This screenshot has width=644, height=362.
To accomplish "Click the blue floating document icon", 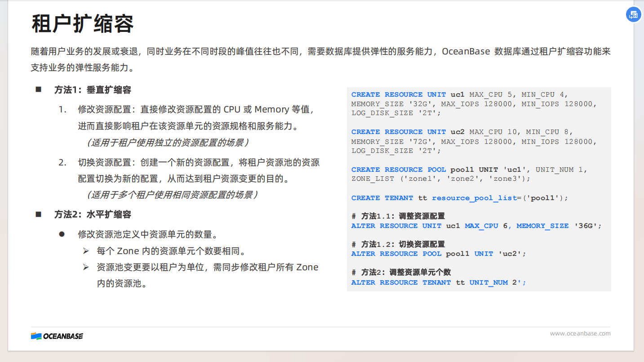I will [633, 15].
